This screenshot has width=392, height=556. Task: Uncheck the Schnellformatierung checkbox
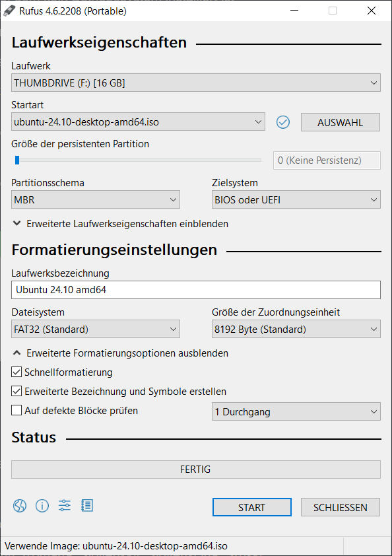pyautogui.click(x=16, y=372)
